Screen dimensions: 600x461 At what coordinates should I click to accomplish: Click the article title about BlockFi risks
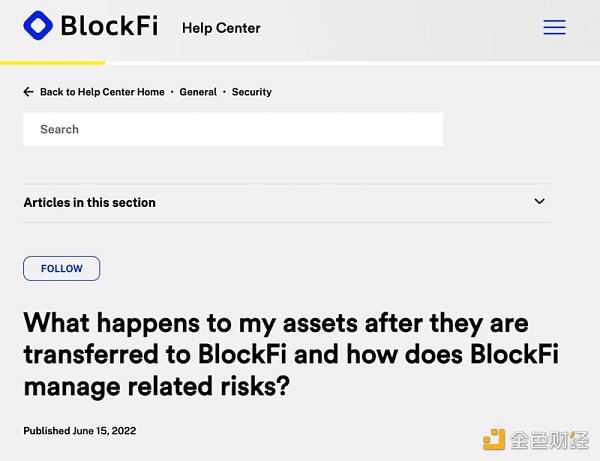click(290, 354)
